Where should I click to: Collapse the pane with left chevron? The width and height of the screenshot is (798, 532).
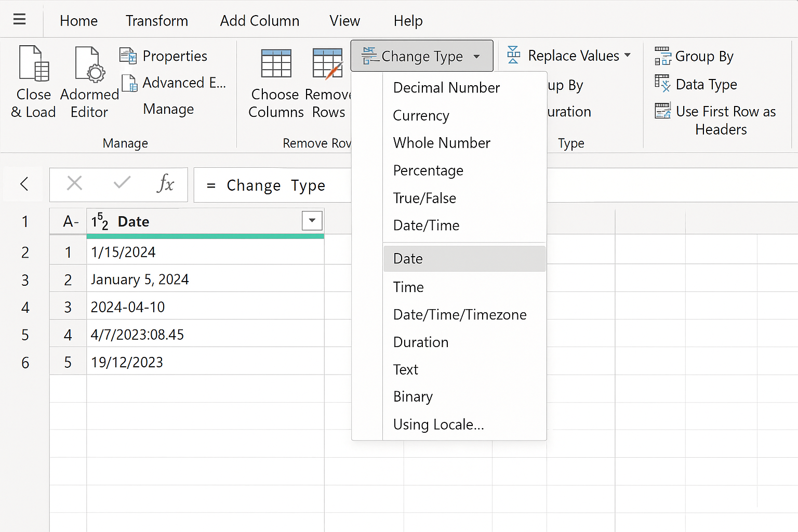pos(24,183)
